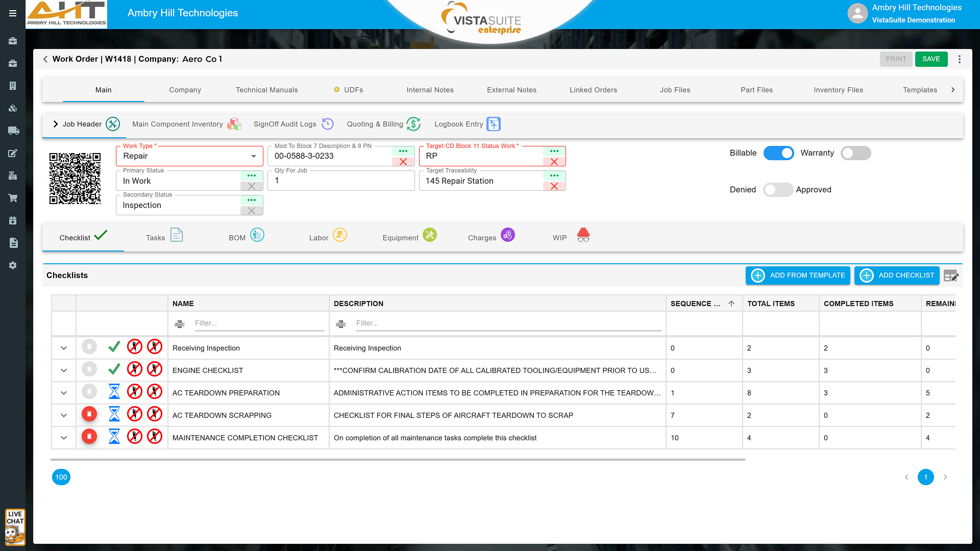Enable the Warranty toggle
This screenshot has height=551, width=980.
point(855,153)
